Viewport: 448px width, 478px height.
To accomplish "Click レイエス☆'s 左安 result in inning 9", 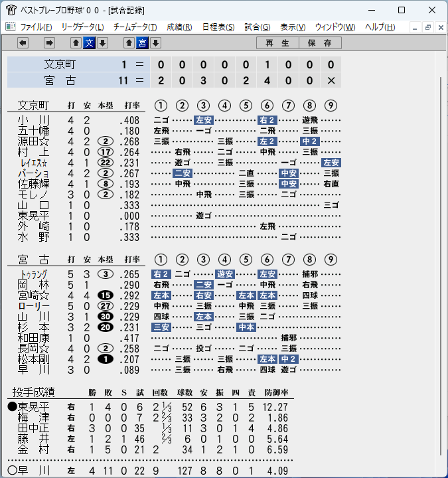I will click(x=331, y=163).
